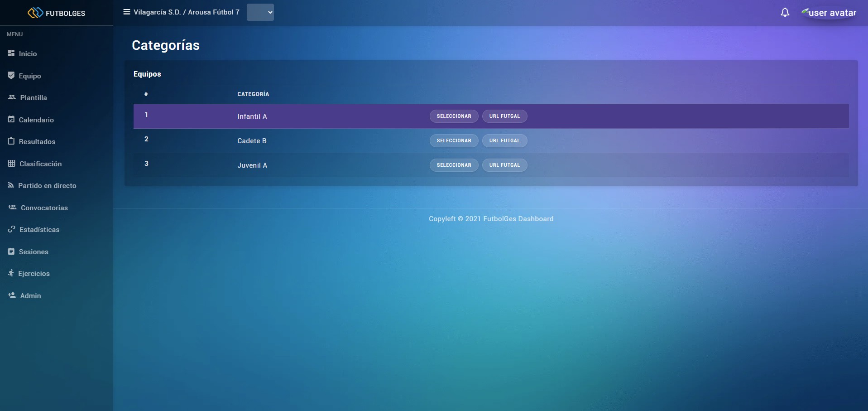
Task: Click the Plantilla people icon
Action: pos(12,97)
